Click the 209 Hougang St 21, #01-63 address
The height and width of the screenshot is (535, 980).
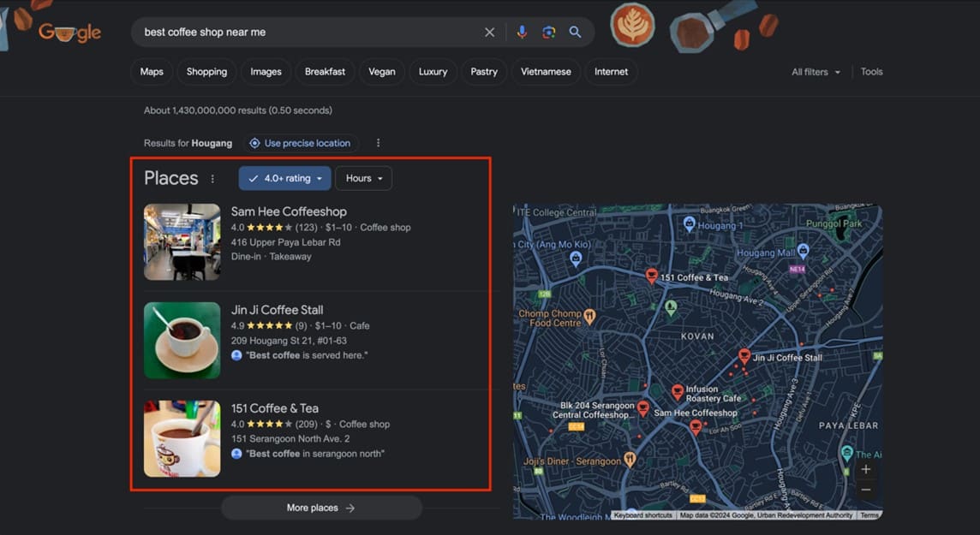coord(289,341)
